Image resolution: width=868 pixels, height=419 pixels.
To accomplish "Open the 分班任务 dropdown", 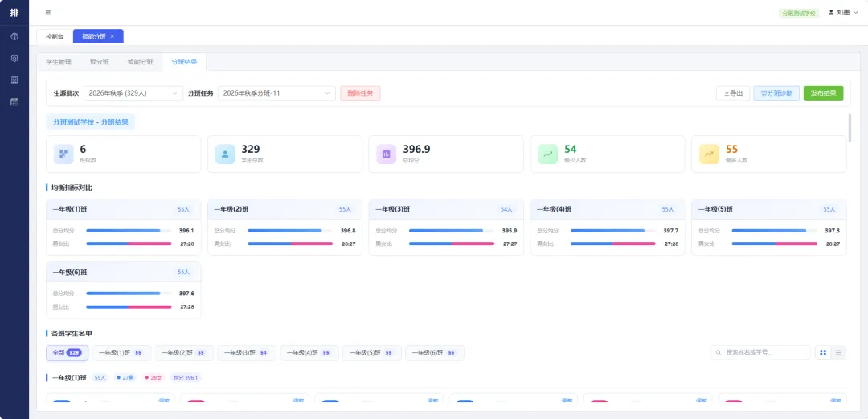I will coord(276,93).
